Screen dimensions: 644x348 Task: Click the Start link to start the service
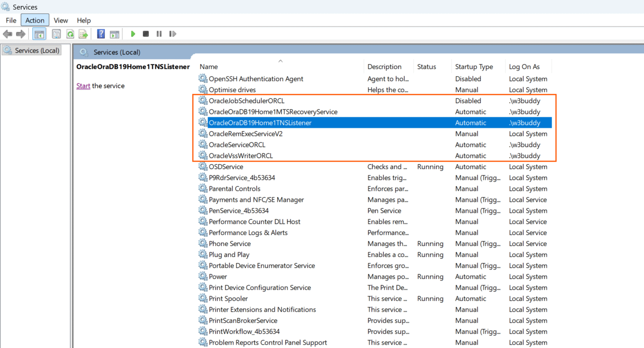click(83, 85)
